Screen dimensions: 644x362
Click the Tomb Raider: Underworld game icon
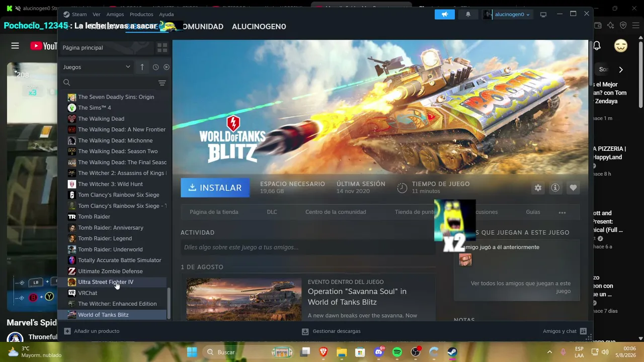coord(72,249)
